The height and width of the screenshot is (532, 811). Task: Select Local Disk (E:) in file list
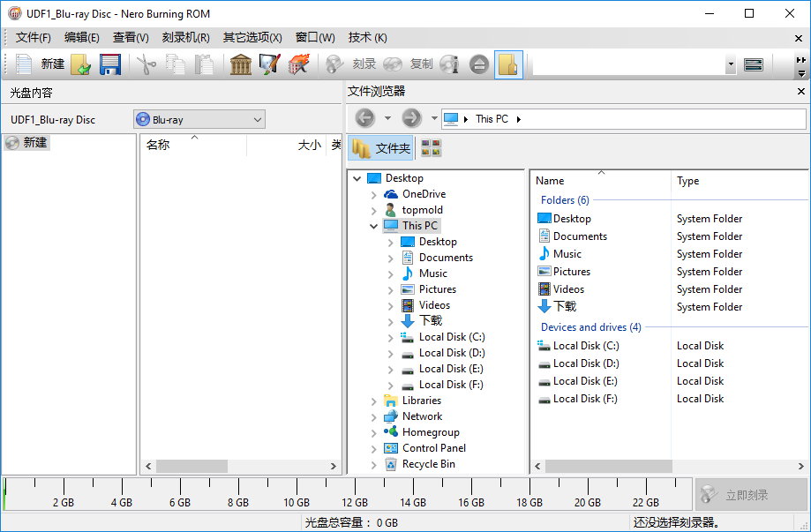point(585,381)
